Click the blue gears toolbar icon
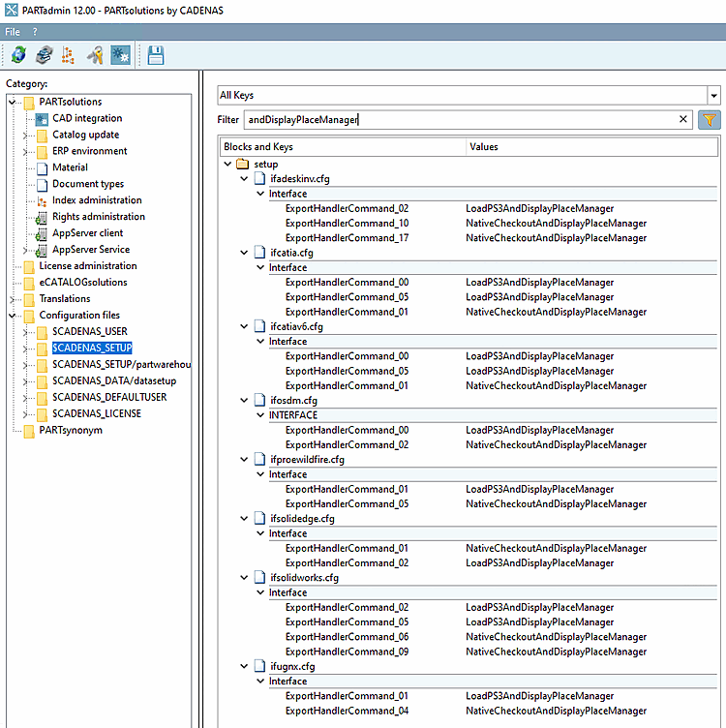 point(120,56)
